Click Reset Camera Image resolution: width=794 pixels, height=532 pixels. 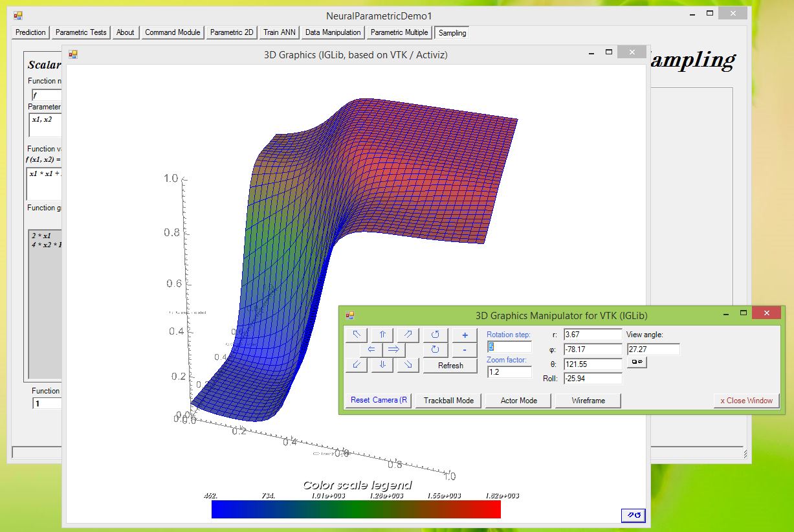click(379, 400)
